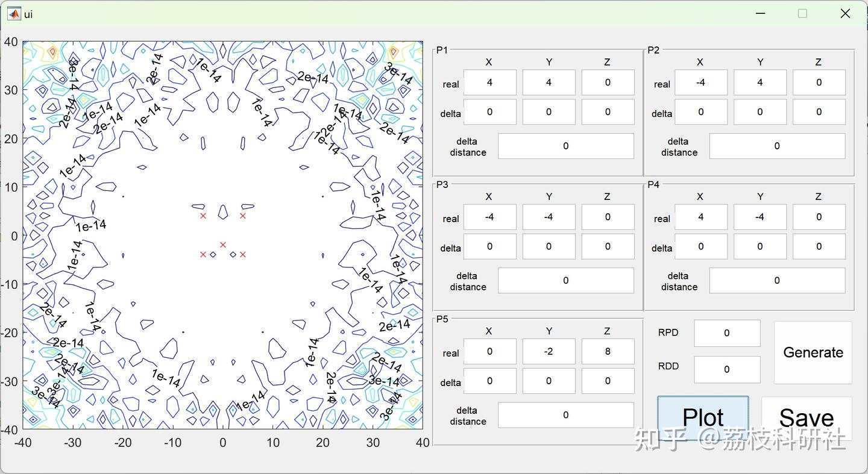Screen dimensions: 868x474
Task: Focus the P1 delta X field
Action: [x=489, y=112]
